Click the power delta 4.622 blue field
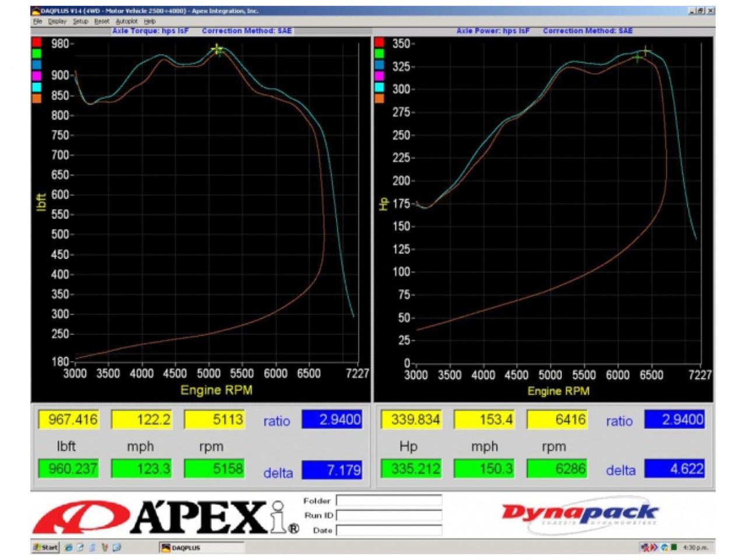 pos(674,469)
